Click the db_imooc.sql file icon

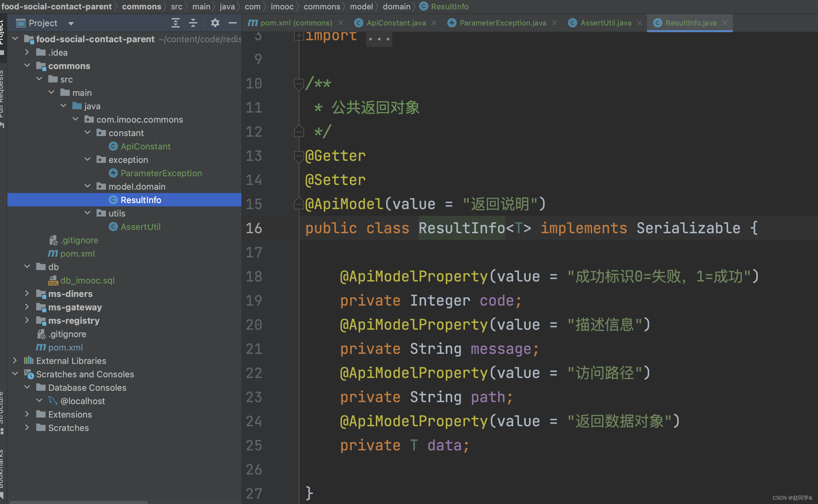pyautogui.click(x=53, y=280)
